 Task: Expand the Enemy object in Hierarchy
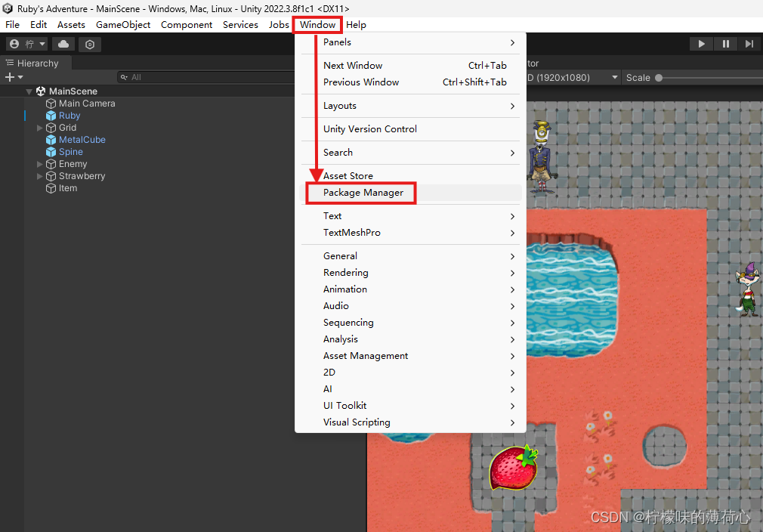point(39,163)
